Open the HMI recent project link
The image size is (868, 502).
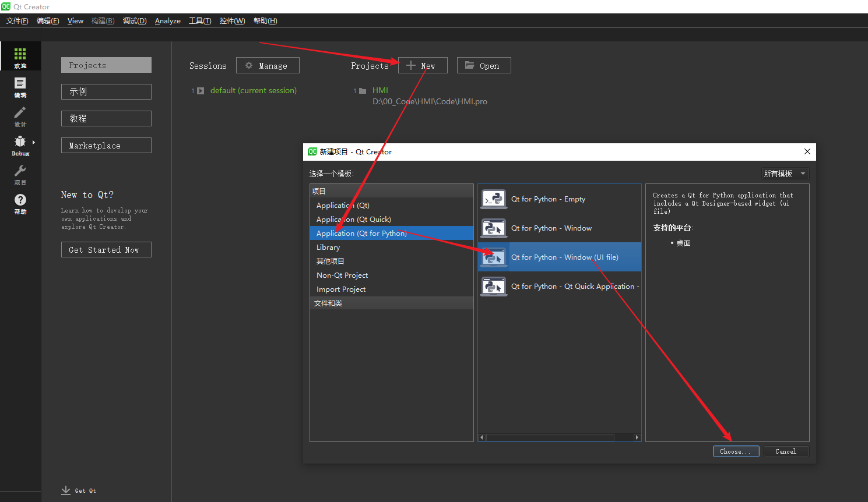click(x=380, y=91)
